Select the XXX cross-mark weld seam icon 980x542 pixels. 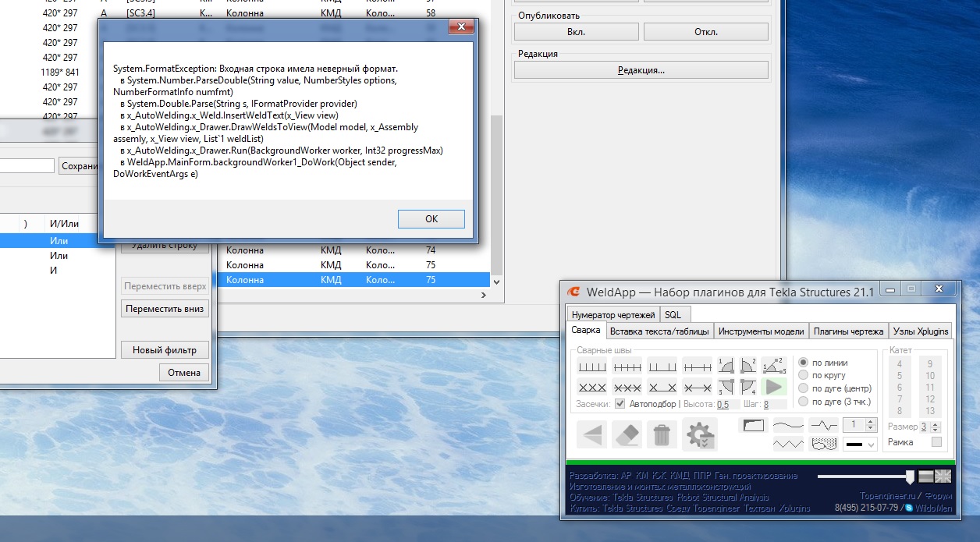pos(592,386)
